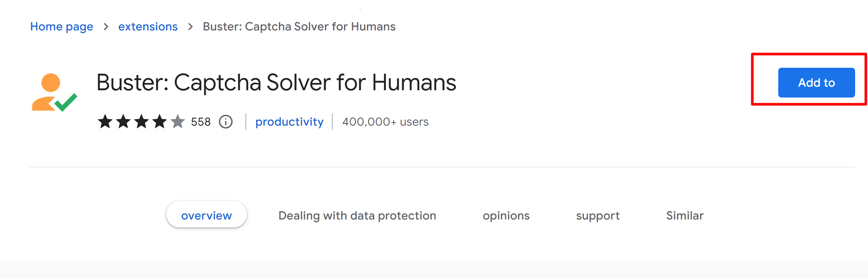The width and height of the screenshot is (868, 279).
Task: Open the productivity category link
Action: point(289,122)
